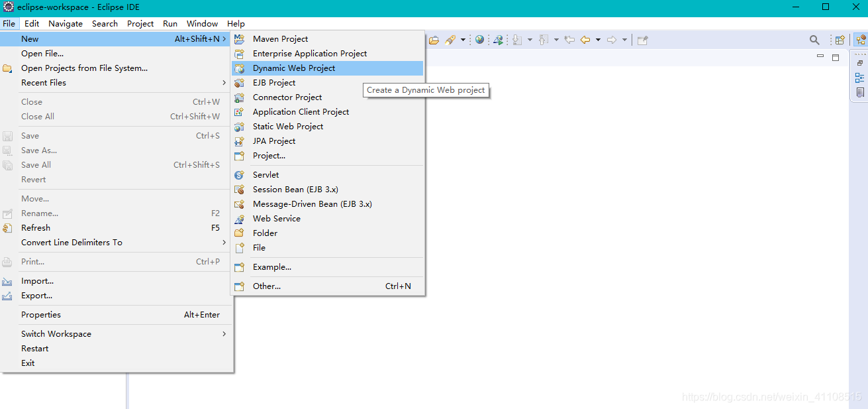Click the Search flashlight icon in toolbar

pyautogui.click(x=450, y=40)
